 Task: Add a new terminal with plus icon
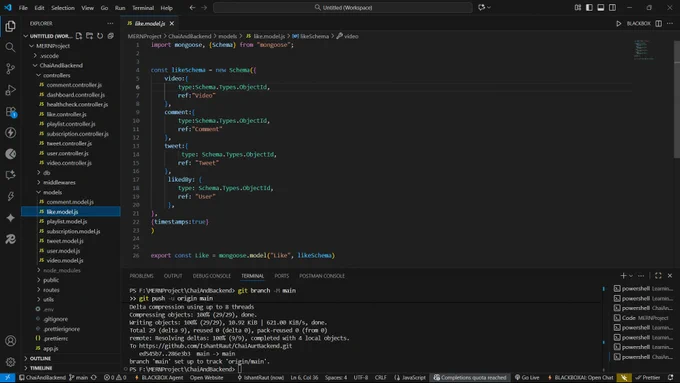(x=623, y=275)
